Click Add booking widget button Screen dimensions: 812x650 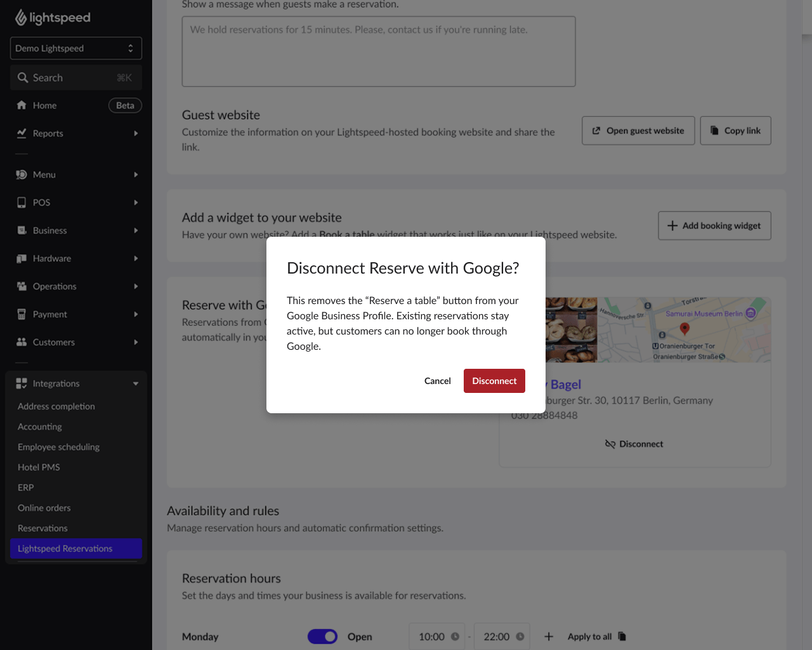715,226
